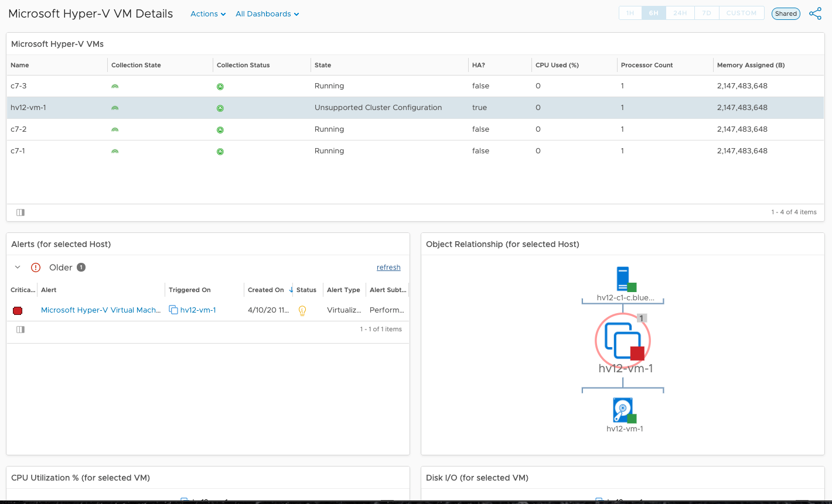Click the collection status icon for c7-1
The height and width of the screenshot is (504, 832).
point(220,152)
